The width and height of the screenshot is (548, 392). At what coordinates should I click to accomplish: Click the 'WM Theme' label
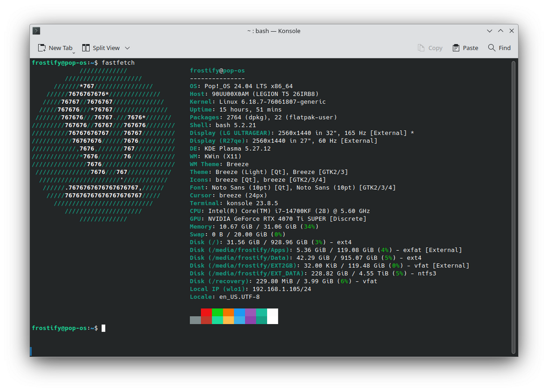pyautogui.click(x=204, y=164)
